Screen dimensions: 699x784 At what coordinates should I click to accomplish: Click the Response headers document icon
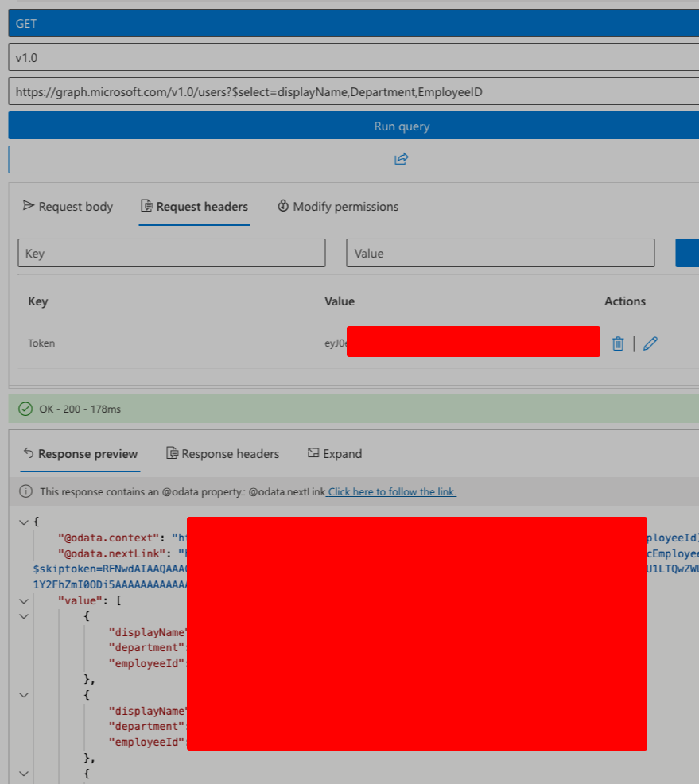pyautogui.click(x=172, y=453)
